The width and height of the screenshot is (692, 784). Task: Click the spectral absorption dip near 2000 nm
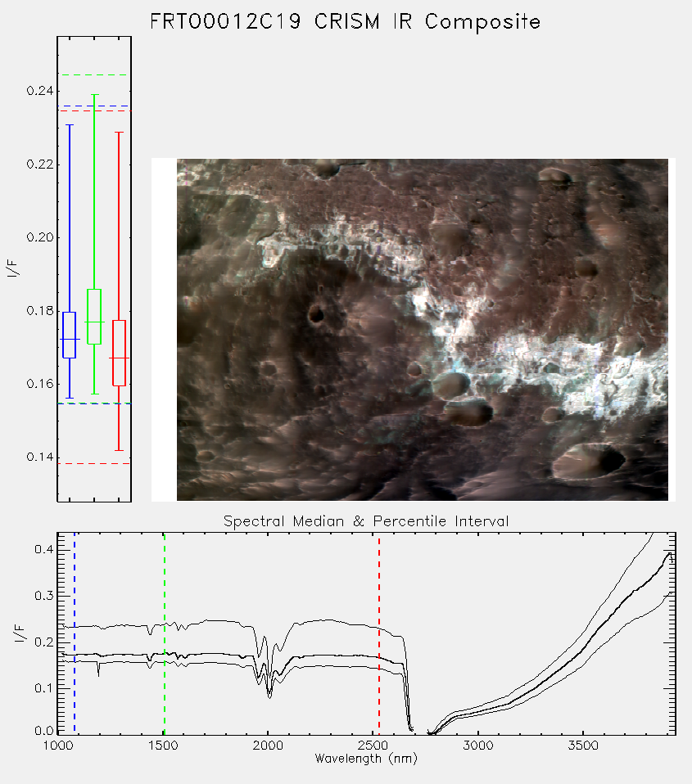[x=269, y=692]
